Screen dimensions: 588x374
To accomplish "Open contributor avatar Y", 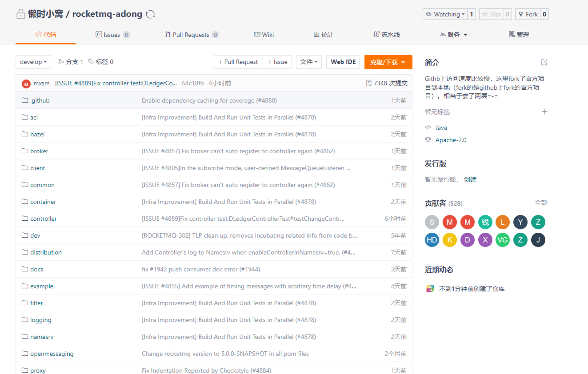I will click(520, 222).
